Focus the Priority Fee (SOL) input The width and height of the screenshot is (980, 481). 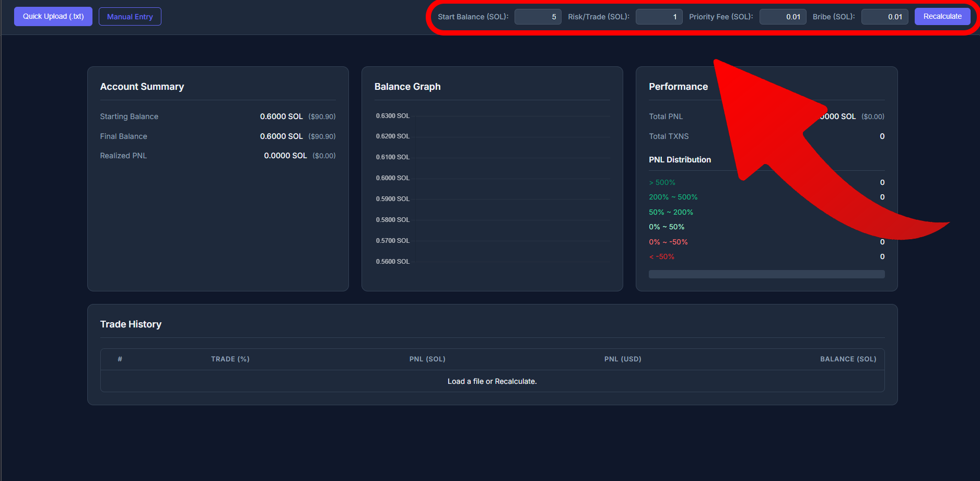pos(783,17)
